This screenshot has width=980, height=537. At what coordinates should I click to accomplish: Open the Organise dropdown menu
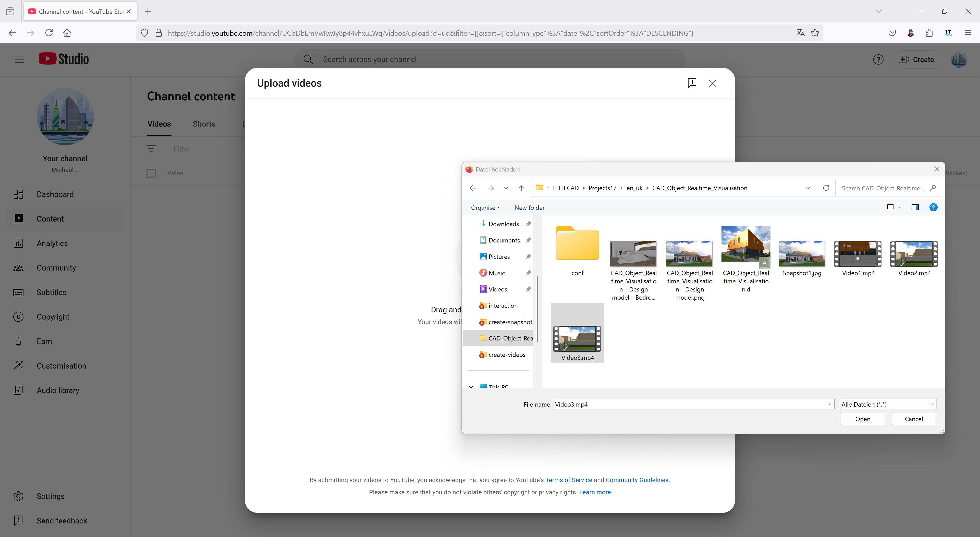coord(485,208)
